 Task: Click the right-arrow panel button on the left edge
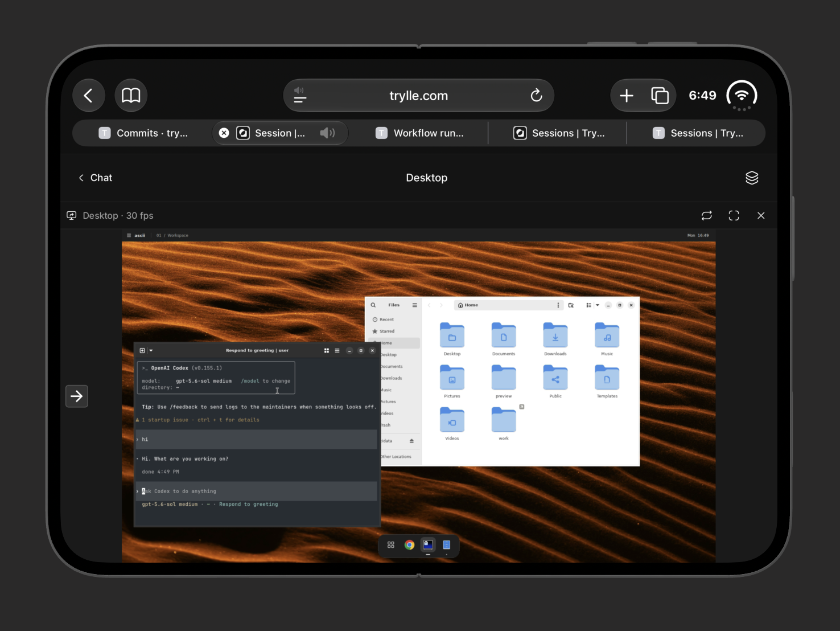coord(77,396)
